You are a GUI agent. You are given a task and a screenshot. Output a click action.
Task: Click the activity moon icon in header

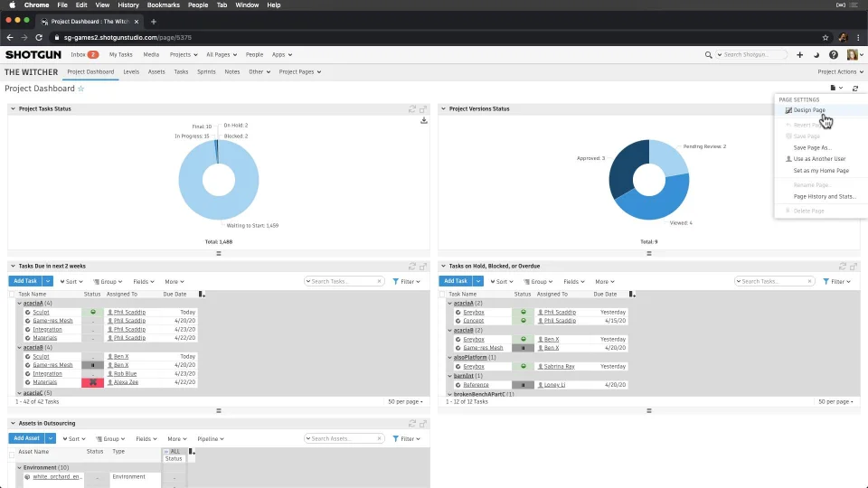click(816, 55)
